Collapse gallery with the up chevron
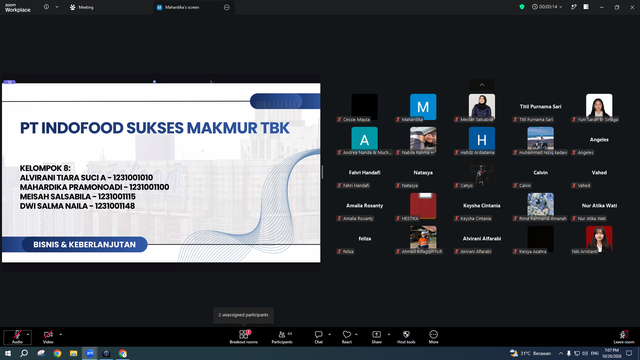 tap(482, 84)
